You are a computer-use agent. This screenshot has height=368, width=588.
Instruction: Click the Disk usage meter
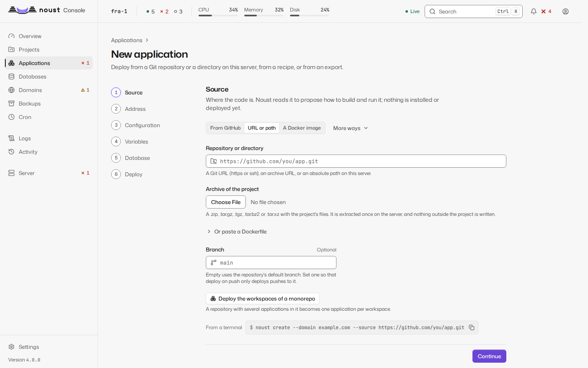click(x=310, y=11)
